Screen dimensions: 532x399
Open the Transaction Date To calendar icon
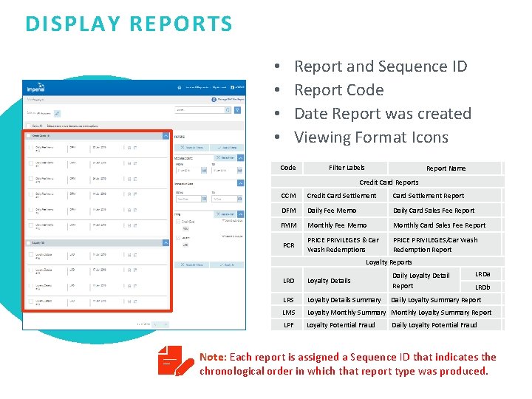coord(239,199)
